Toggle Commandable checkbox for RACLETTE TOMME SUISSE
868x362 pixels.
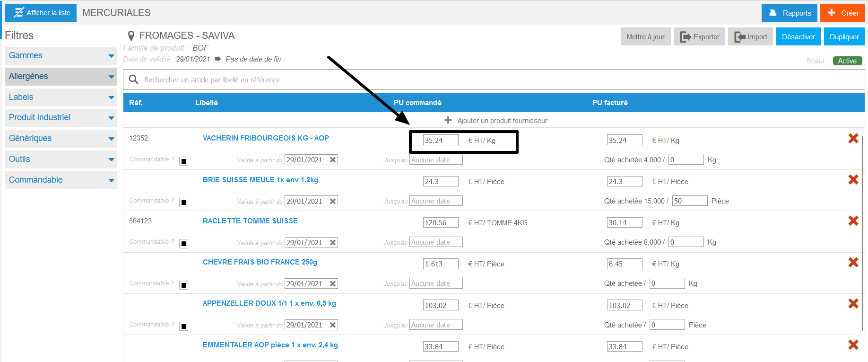184,243
